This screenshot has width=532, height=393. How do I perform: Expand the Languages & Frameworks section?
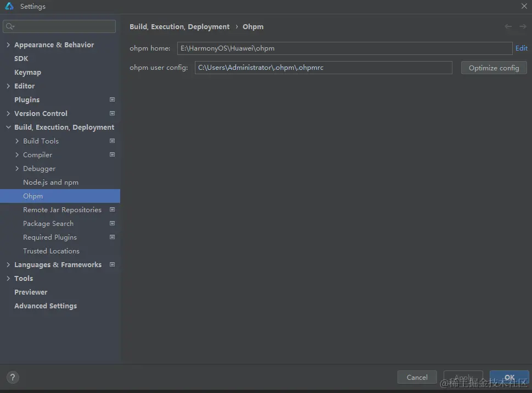(8, 264)
